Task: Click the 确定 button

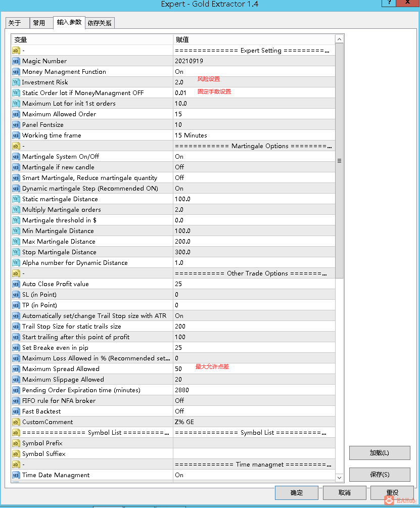Action: [x=297, y=493]
